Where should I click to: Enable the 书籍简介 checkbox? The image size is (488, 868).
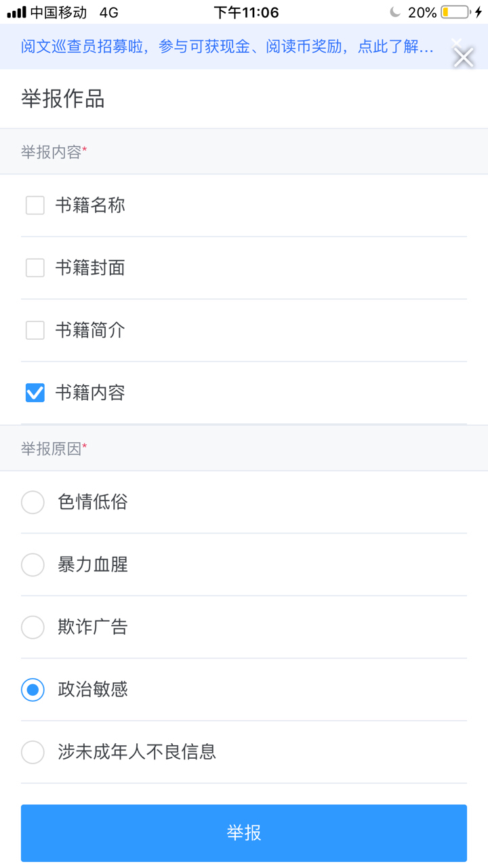[x=35, y=330]
